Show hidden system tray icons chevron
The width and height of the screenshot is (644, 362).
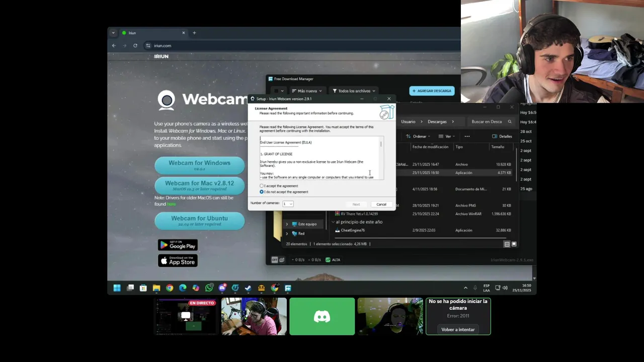[465, 288]
